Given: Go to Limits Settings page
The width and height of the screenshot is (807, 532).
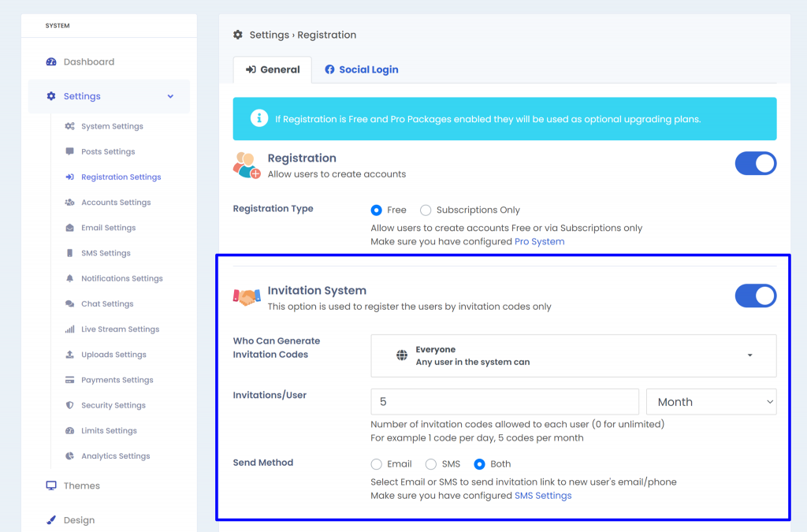Looking at the screenshot, I should point(109,430).
